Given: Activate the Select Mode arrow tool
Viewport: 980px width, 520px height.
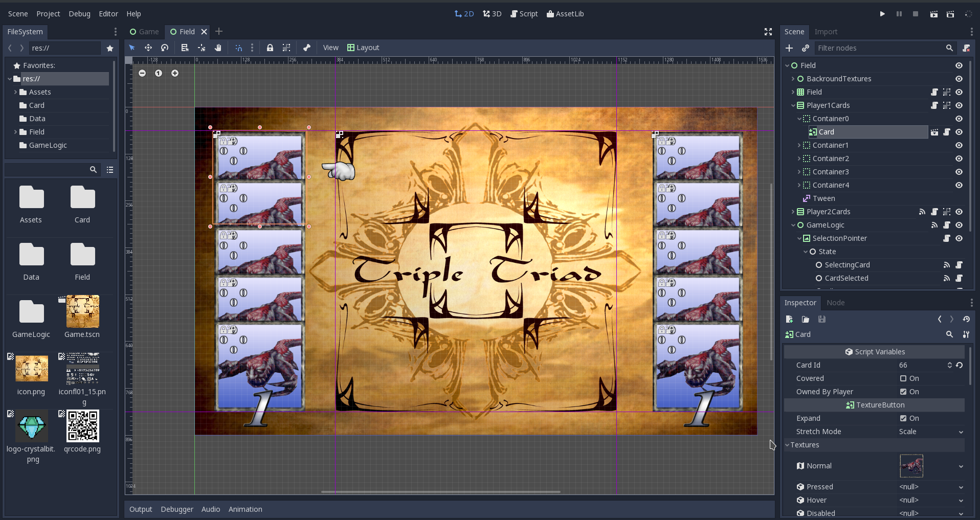Looking at the screenshot, I should 132,48.
